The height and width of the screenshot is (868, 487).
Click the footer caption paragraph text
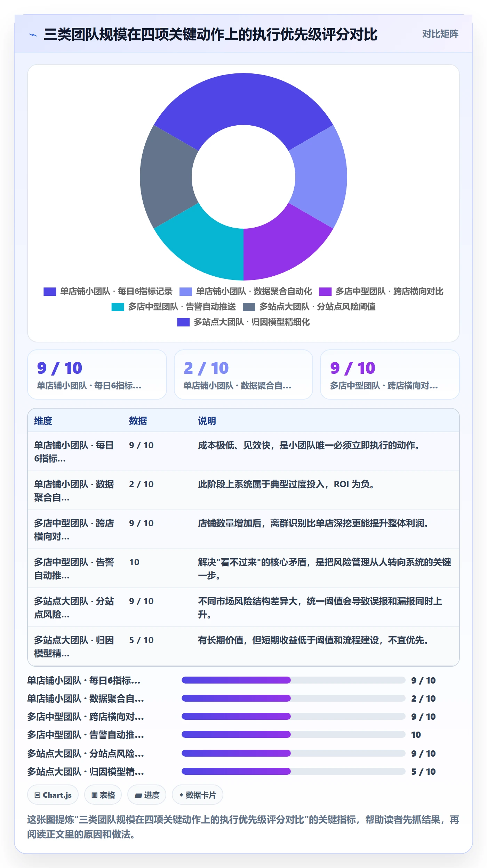(243, 827)
